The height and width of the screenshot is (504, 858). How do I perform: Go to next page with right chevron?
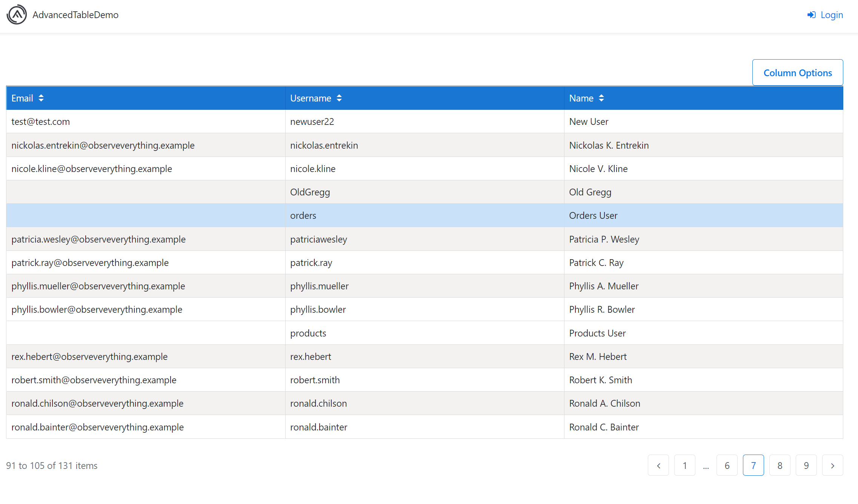coord(833,466)
